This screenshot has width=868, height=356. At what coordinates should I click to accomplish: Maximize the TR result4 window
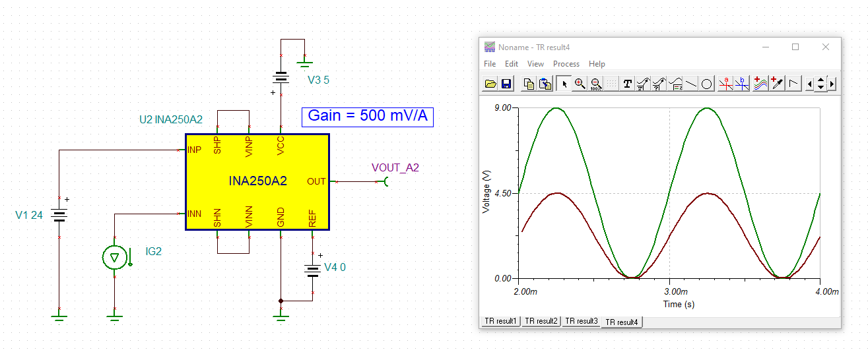[795, 47]
